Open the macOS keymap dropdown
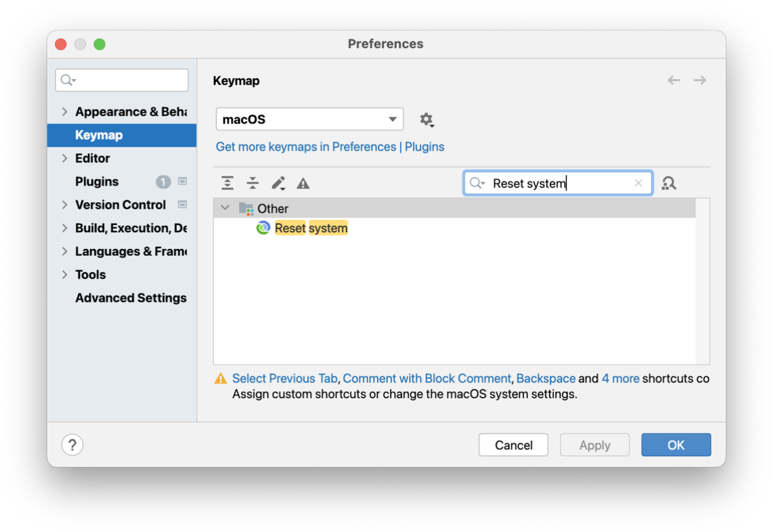773x532 pixels. [x=310, y=120]
